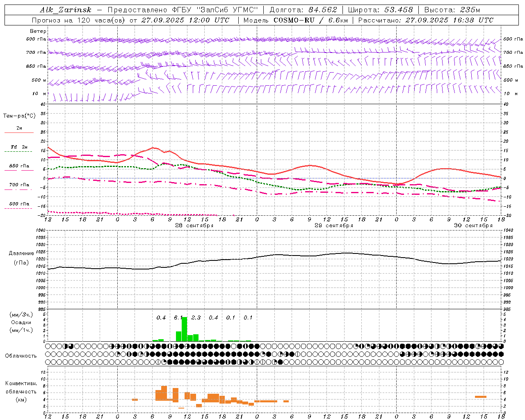Click the computed time "Рассчитано: 27.09.2025 16:38 UTC"

(x=426, y=20)
